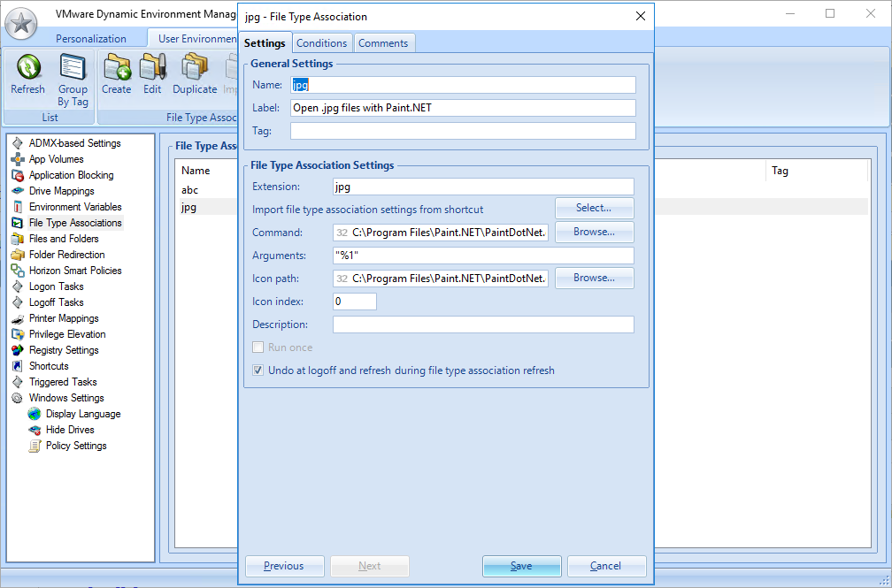Open Registry Settings in the sidebar
The width and height of the screenshot is (892, 588).
pyautogui.click(x=64, y=350)
